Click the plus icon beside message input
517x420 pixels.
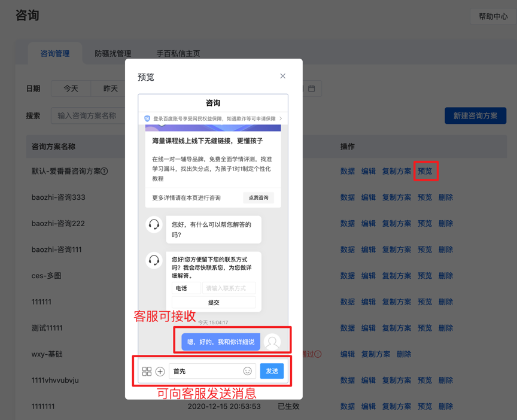[x=160, y=372]
